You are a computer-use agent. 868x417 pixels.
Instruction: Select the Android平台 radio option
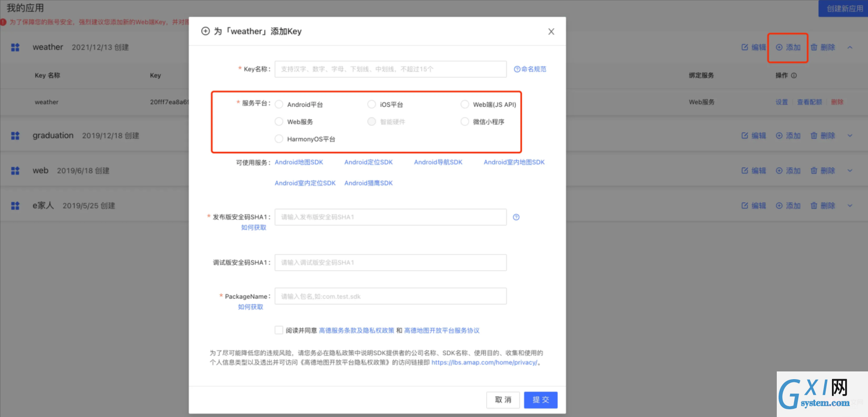279,104
